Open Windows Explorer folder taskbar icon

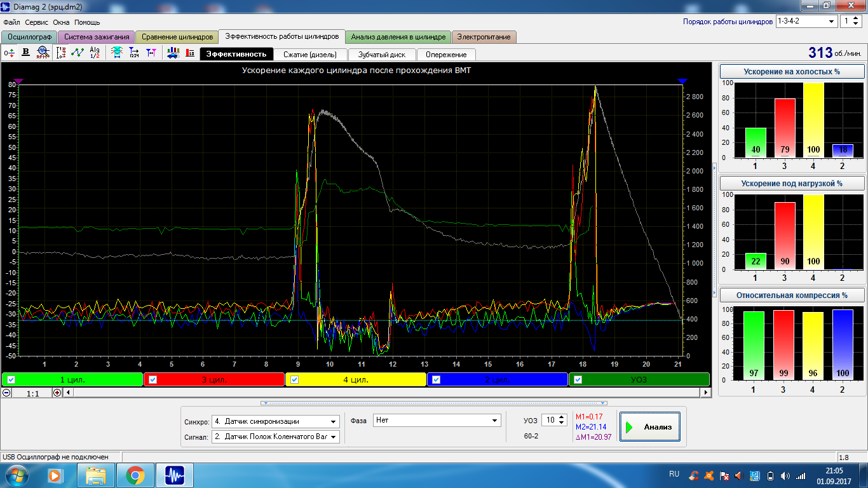(x=95, y=475)
